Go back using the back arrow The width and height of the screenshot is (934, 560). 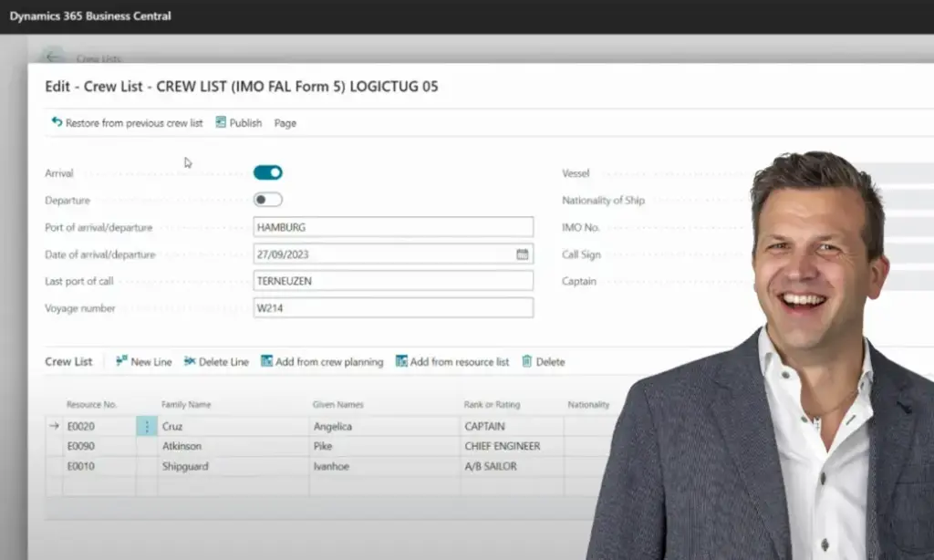53,57
